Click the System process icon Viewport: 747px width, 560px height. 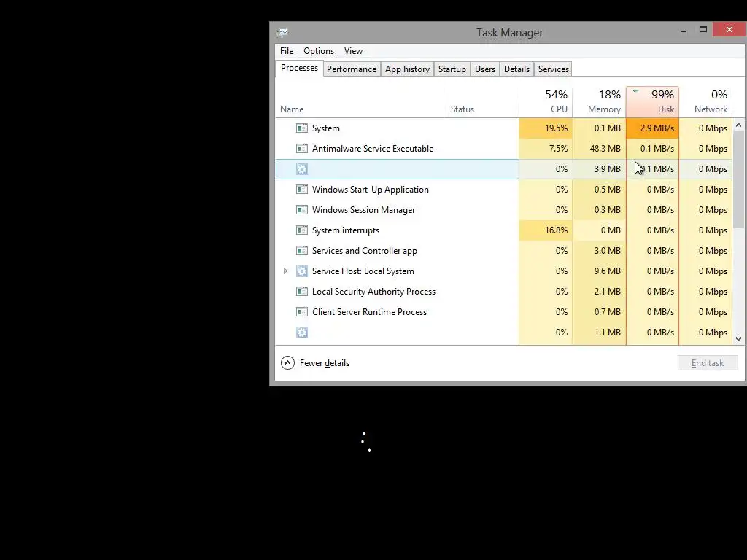[301, 128]
